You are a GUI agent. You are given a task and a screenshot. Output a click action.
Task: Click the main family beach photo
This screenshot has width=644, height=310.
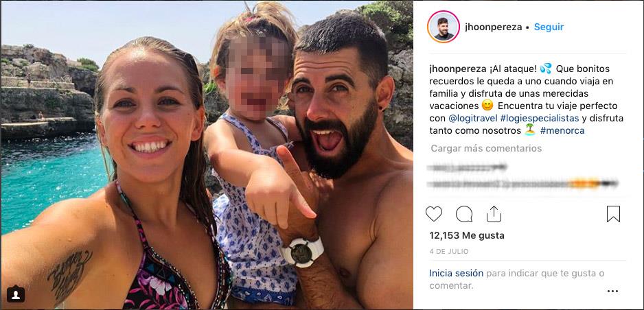click(207, 155)
